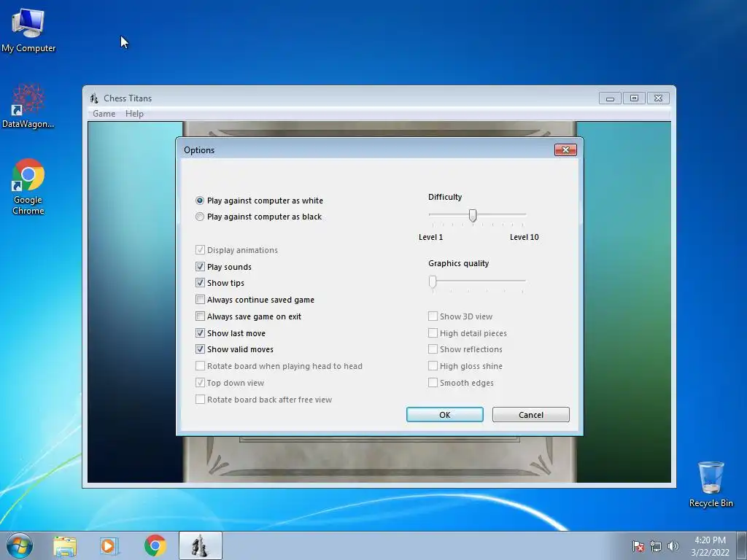747x560 pixels.
Task: Click the Options dialog title text
Action: [x=199, y=150]
